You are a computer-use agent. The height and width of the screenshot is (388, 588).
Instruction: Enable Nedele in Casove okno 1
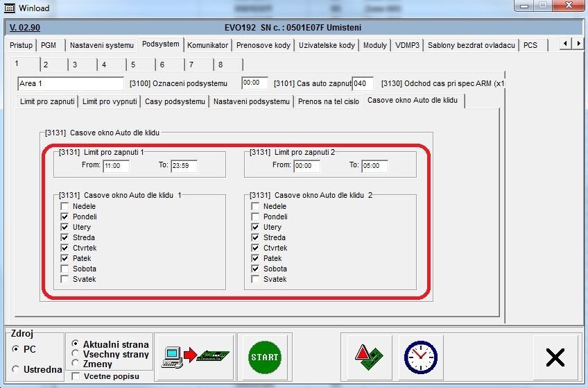coord(64,206)
